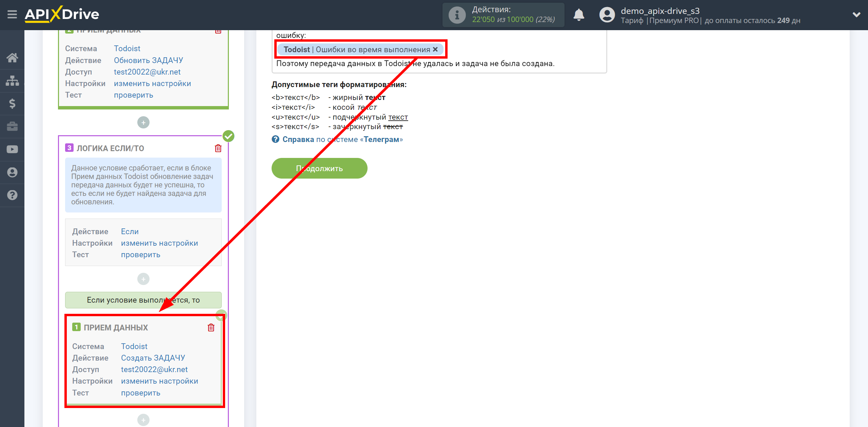Open billing dollar icon in sidebar
The height and width of the screenshot is (427, 868).
tap(12, 103)
